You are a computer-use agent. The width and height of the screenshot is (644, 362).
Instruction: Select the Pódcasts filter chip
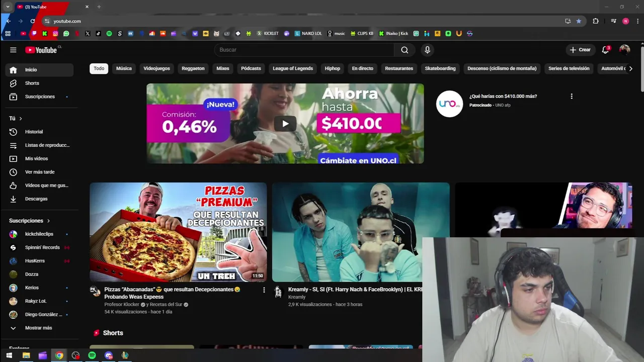tap(251, 68)
